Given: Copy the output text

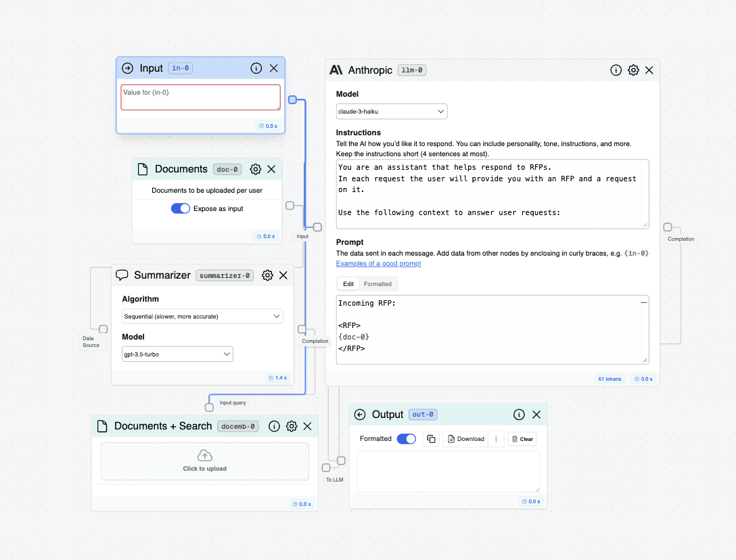Looking at the screenshot, I should tap(431, 439).
